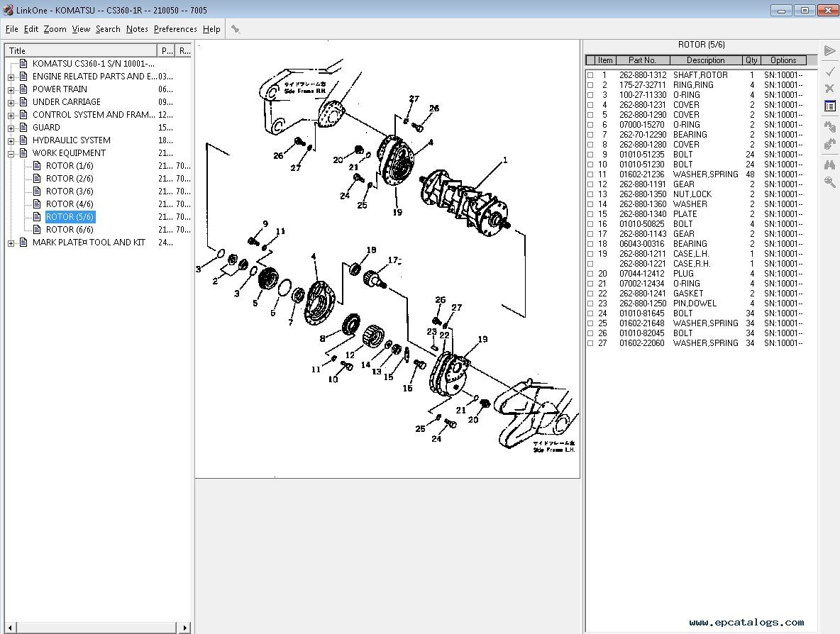This screenshot has width=840, height=634.
Task: Click the document icon beside ROTOR (3/6)
Action: click(x=37, y=191)
